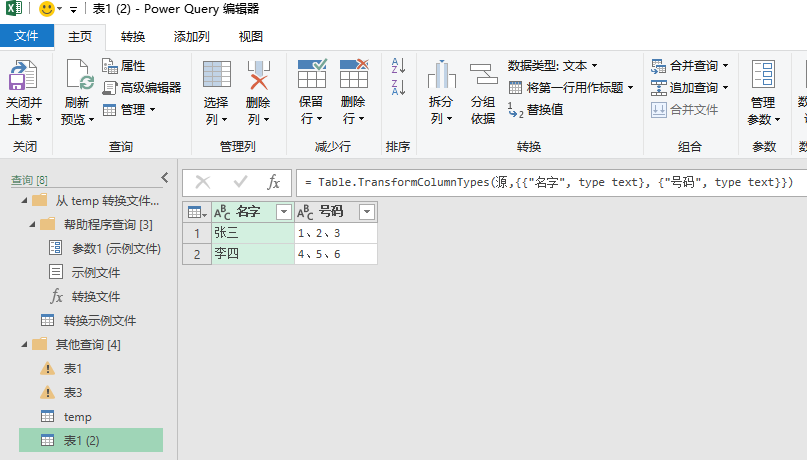This screenshot has height=460, width=807.
Task: Collapse the 从 temp 转换文件 folder
Action: click(24, 201)
